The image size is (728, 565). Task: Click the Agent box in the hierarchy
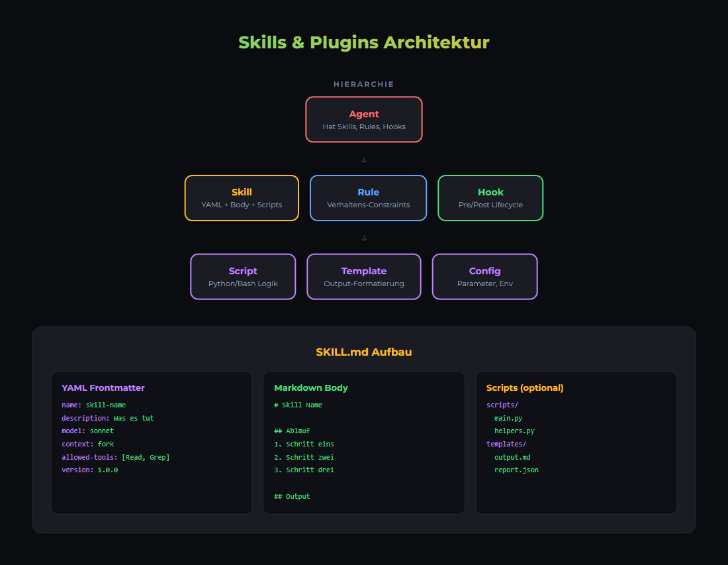(x=364, y=119)
